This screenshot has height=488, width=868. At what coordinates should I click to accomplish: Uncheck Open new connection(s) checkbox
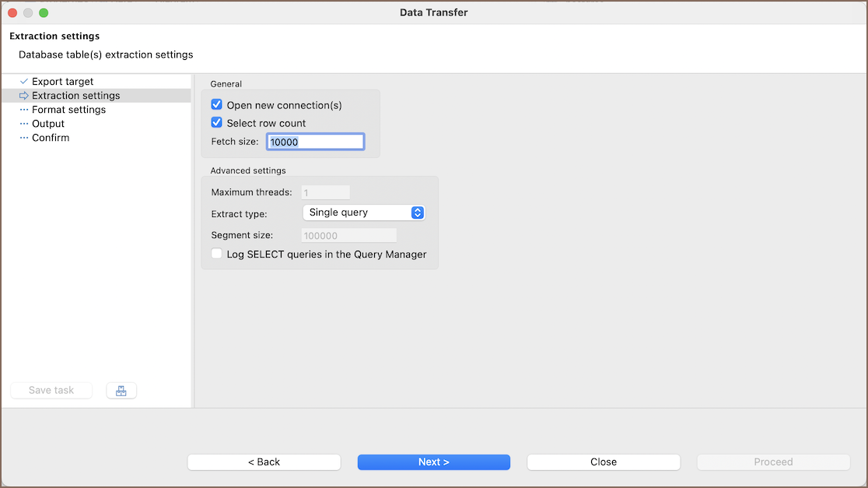[217, 105]
